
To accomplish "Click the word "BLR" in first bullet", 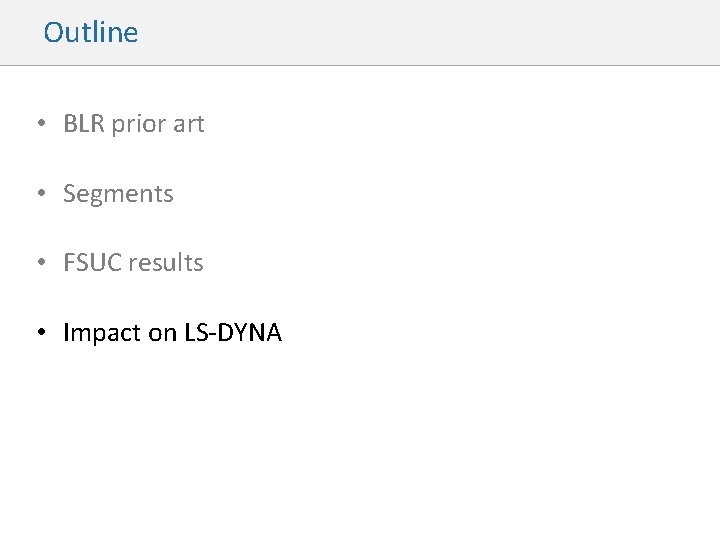I will pos(83,124).
